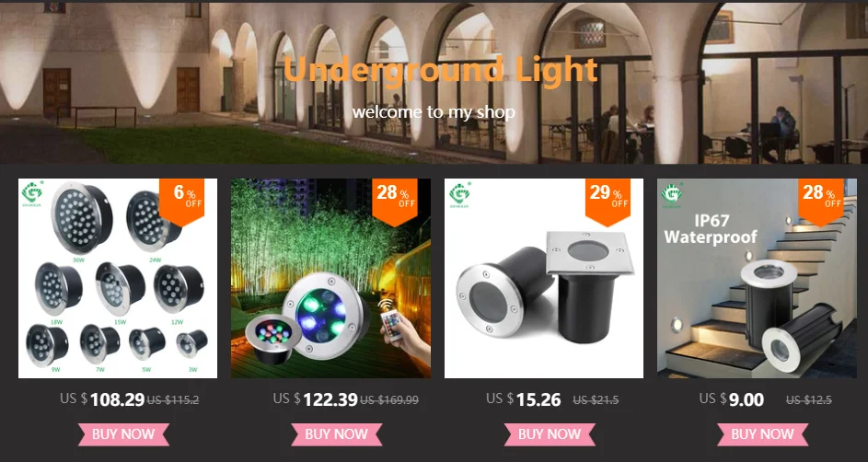Open the IP67 Waterproof stair light image

click(757, 278)
